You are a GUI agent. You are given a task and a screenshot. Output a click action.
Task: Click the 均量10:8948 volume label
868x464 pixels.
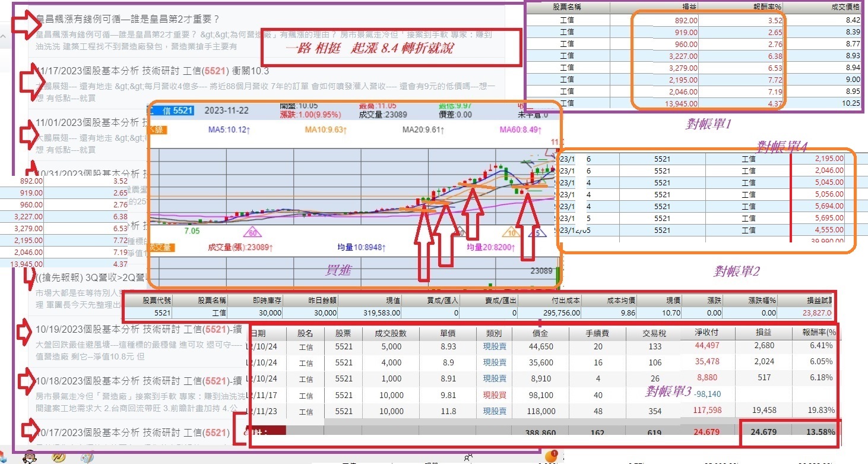point(360,247)
